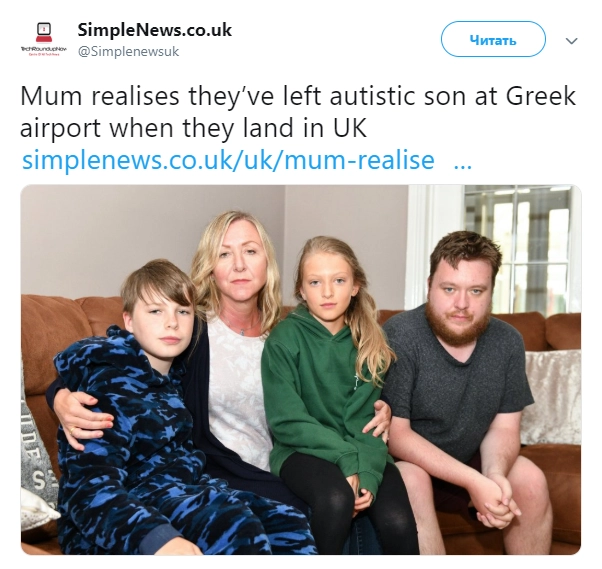The image size is (602, 569).
Task: Expand the tweet options chevron
Action: (572, 41)
